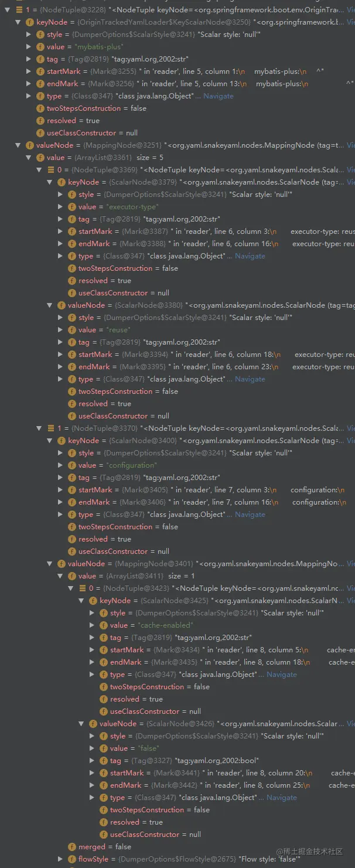Collapse the 0 = NodeTuple@3369 entry
Screen dimensions: 355x868
point(39,170)
